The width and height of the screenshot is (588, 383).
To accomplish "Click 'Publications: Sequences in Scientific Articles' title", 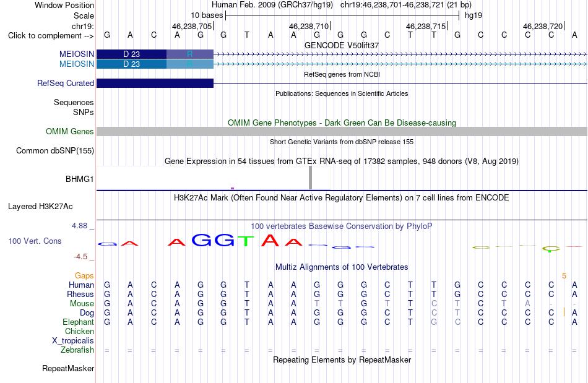I will [x=342, y=93].
